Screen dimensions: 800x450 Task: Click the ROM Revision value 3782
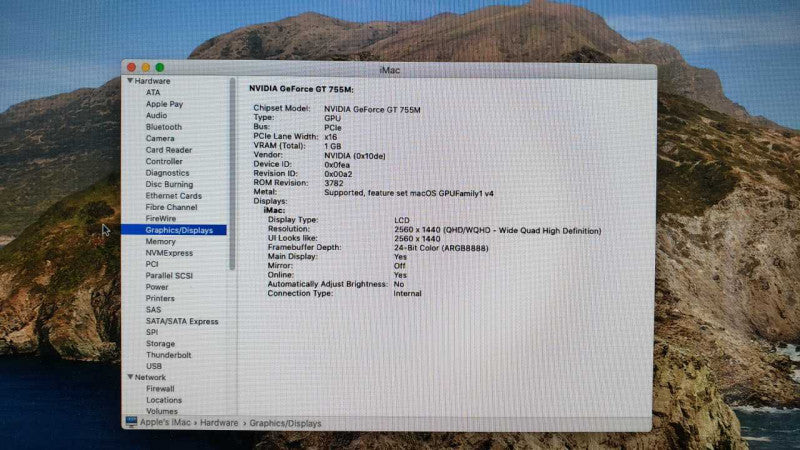[334, 184]
